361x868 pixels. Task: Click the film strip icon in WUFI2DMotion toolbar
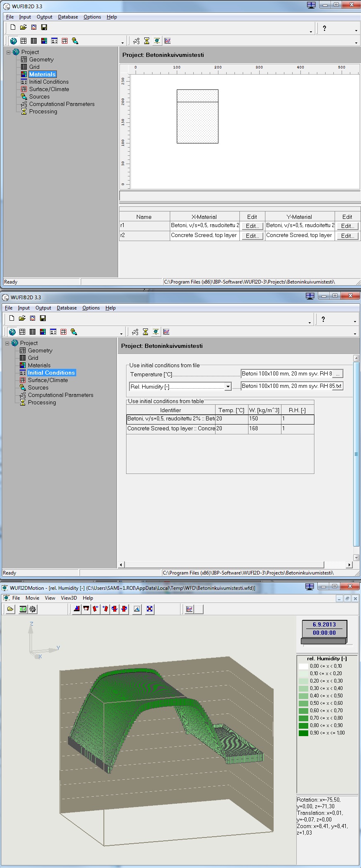click(x=23, y=609)
